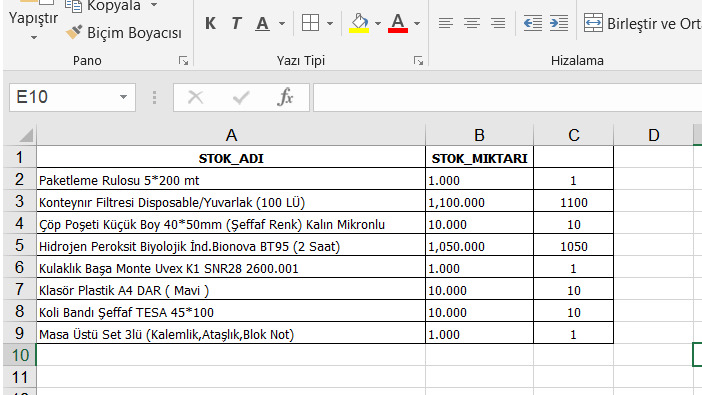Click cell value 1100 in column C

[574, 202]
